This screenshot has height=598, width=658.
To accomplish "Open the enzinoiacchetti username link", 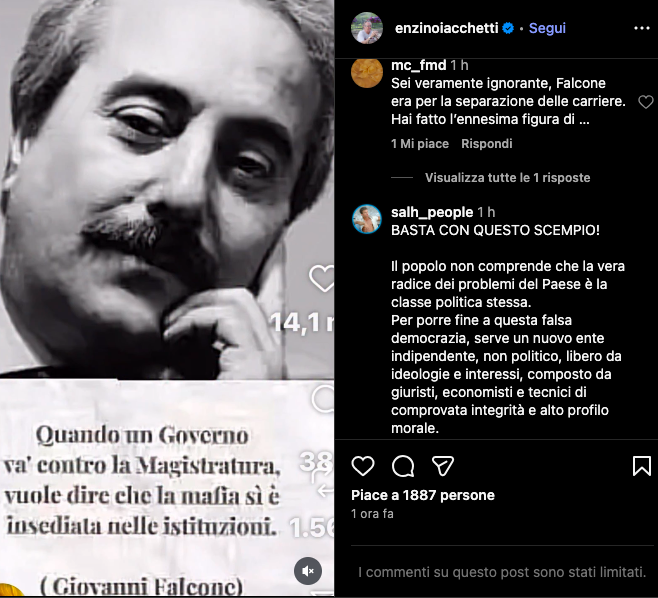I will point(446,28).
